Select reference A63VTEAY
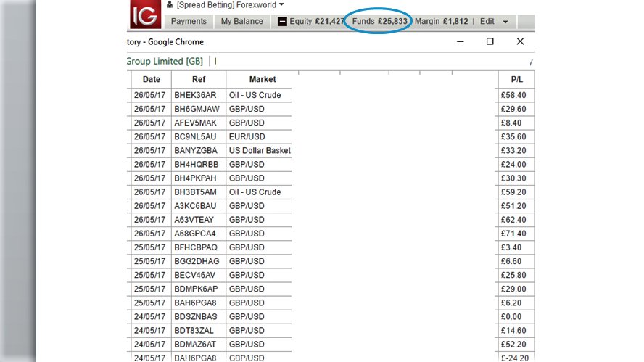644x362 pixels. [194, 220]
